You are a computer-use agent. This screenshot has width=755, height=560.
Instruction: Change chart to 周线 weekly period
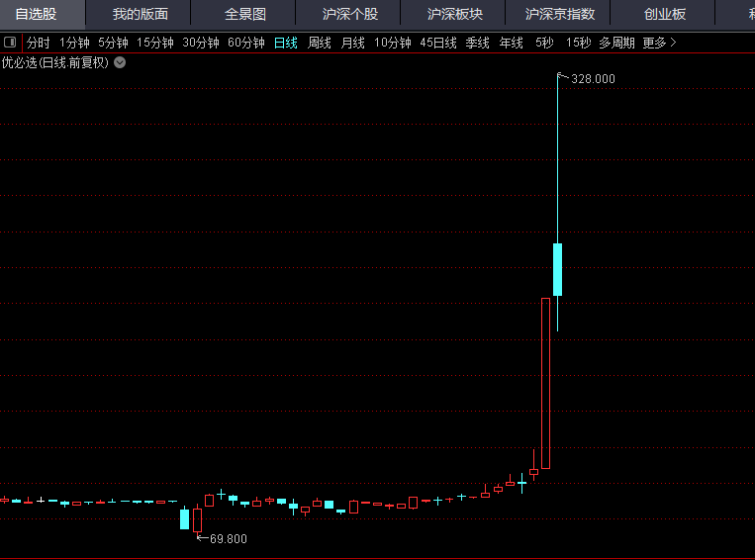click(320, 43)
